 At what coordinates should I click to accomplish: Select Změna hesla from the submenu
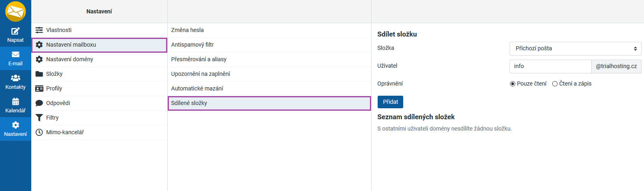187,30
